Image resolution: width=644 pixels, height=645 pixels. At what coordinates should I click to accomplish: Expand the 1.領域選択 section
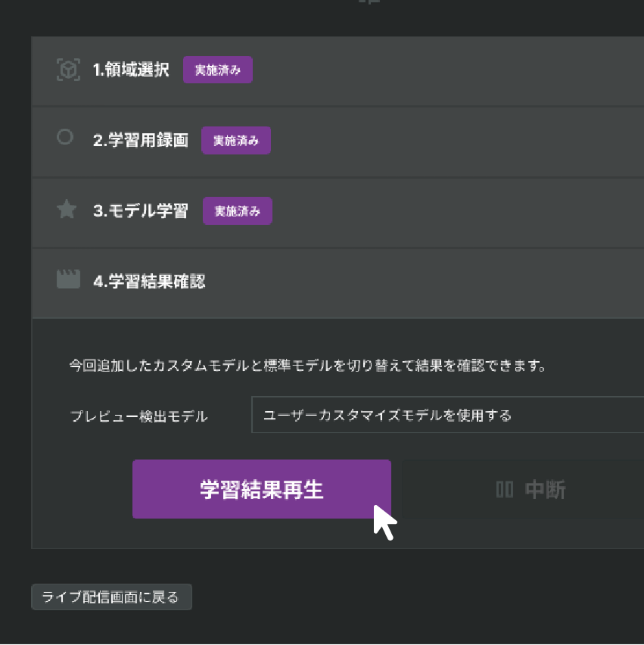coord(131,71)
